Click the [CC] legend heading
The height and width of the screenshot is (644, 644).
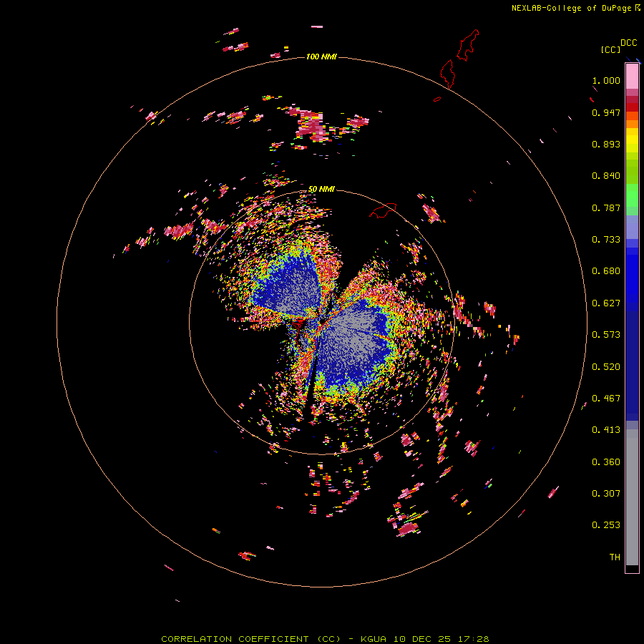[x=610, y=49]
